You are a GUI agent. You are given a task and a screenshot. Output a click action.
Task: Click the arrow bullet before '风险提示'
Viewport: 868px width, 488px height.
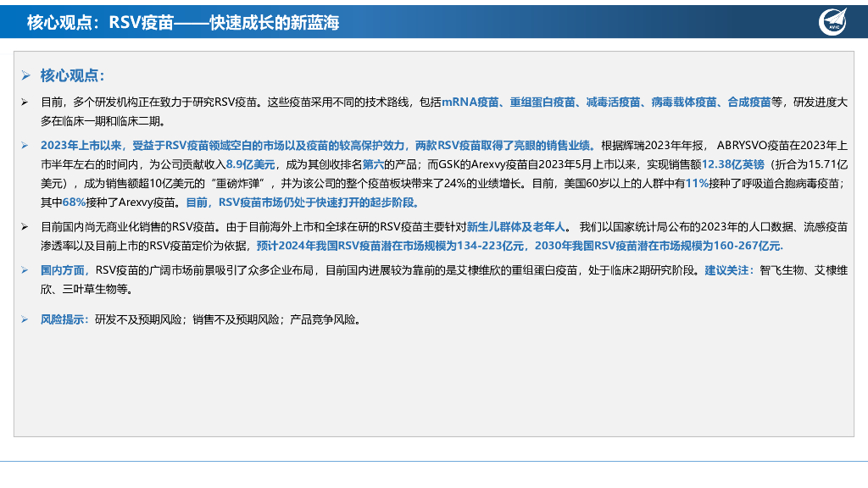(25, 319)
